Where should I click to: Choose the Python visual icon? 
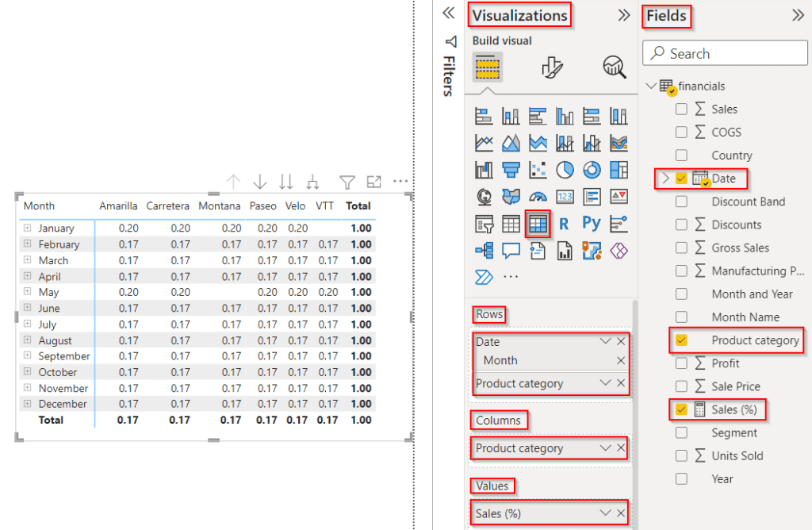click(592, 224)
